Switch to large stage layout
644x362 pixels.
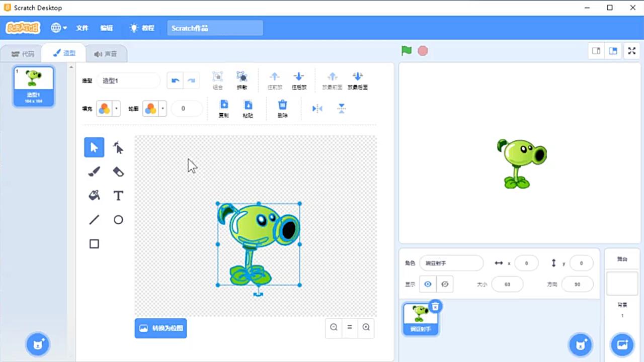click(x=613, y=51)
